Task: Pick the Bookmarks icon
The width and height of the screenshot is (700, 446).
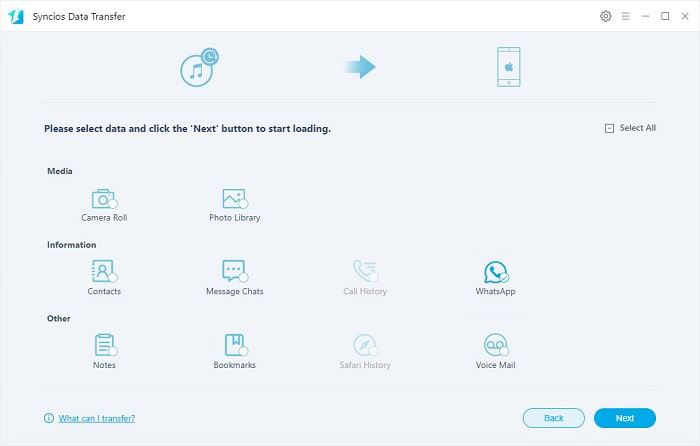Action: click(x=236, y=345)
